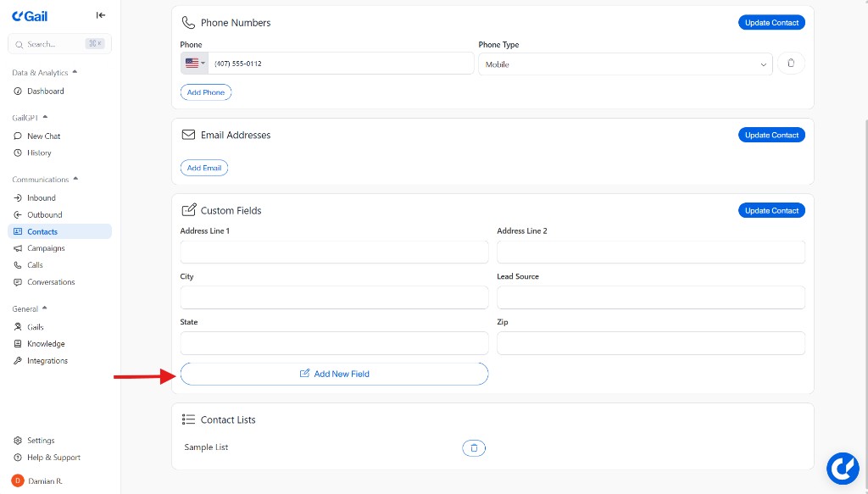Click inside the City input field

point(333,297)
